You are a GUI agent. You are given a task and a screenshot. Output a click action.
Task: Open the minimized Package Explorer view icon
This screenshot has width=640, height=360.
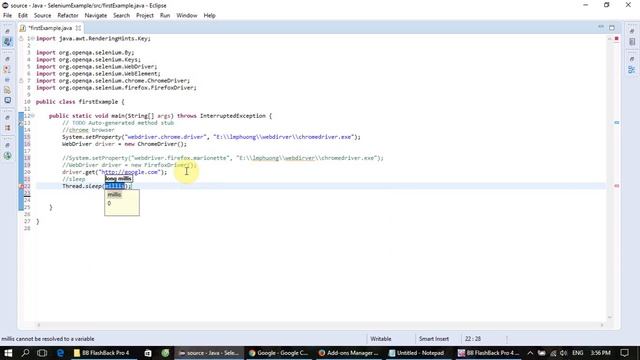coord(8,42)
